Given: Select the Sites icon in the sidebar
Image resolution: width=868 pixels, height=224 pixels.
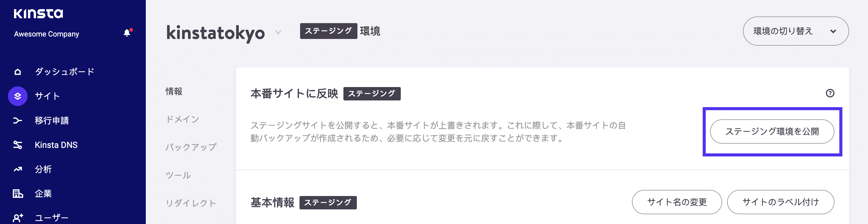Looking at the screenshot, I should coord(17,96).
